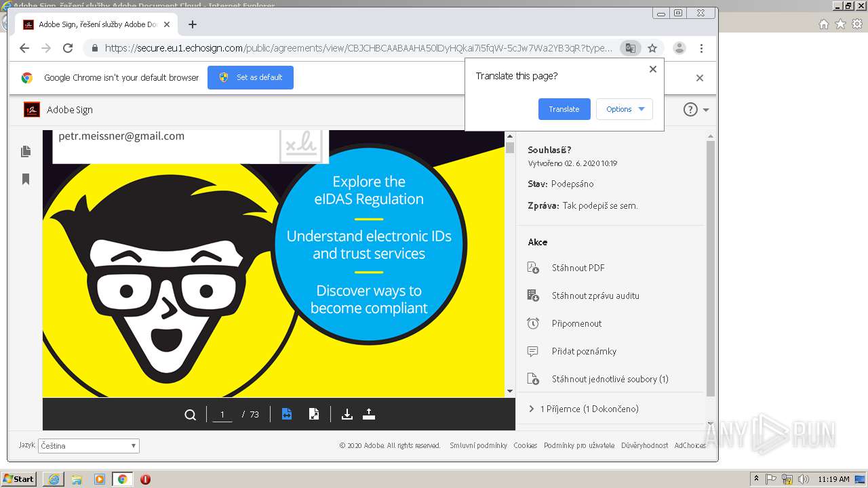868x488 pixels.
Task: Click the download document toolbar icon
Action: [347, 414]
